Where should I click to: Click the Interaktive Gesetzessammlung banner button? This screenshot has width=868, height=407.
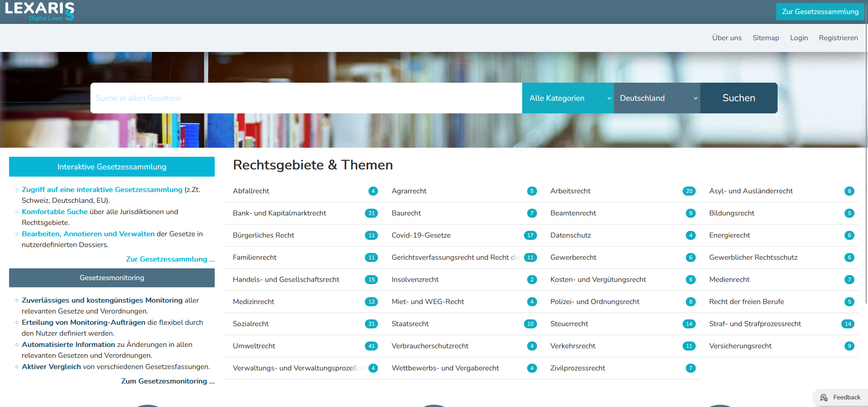(112, 167)
